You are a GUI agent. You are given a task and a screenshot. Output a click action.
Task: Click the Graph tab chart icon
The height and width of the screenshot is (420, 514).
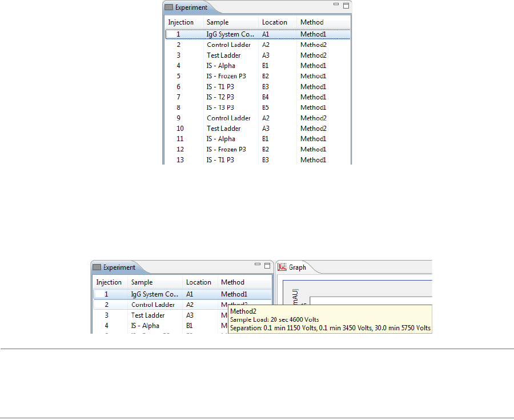[x=282, y=267]
